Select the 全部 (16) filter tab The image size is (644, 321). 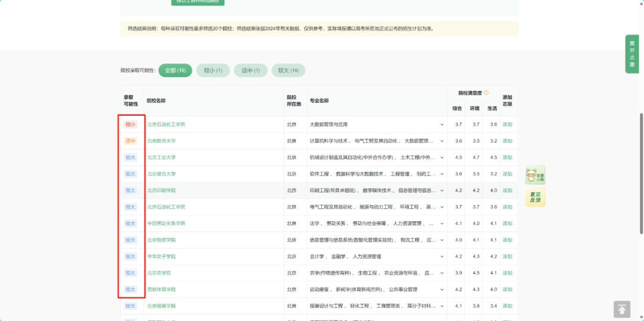[175, 70]
